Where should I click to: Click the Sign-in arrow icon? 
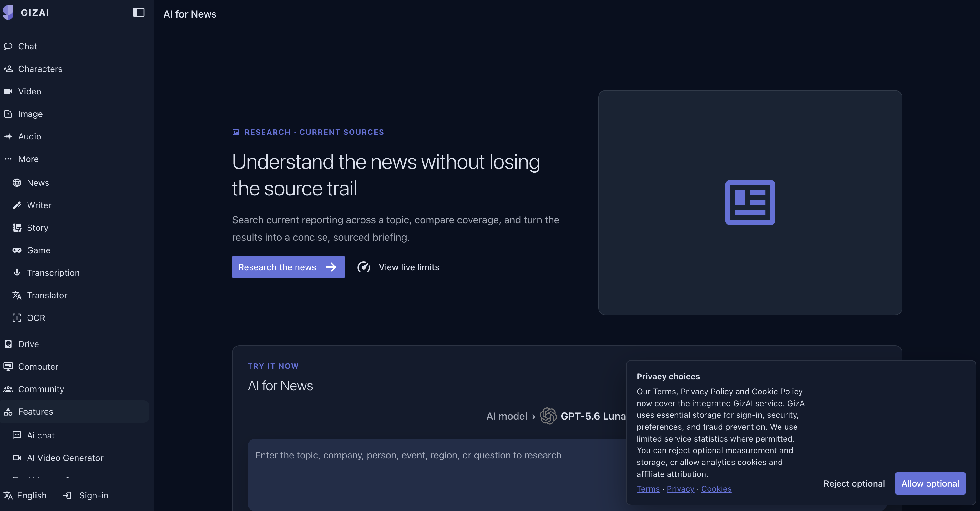point(67,495)
